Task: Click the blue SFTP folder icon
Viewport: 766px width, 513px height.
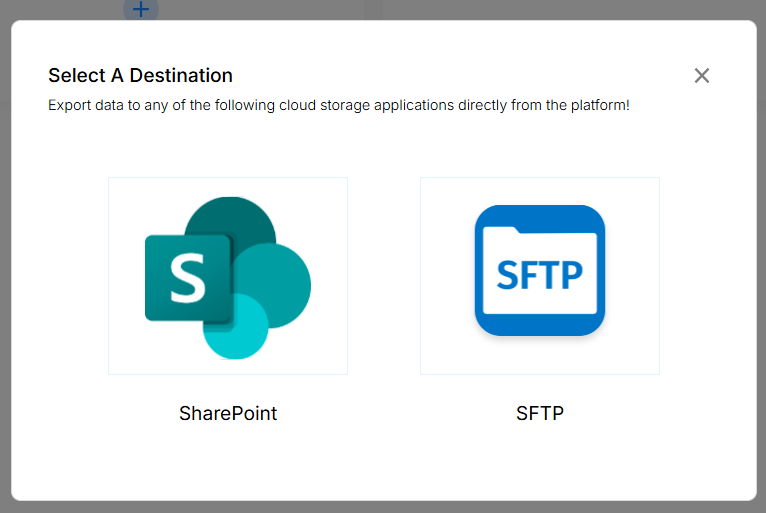Action: [539, 270]
